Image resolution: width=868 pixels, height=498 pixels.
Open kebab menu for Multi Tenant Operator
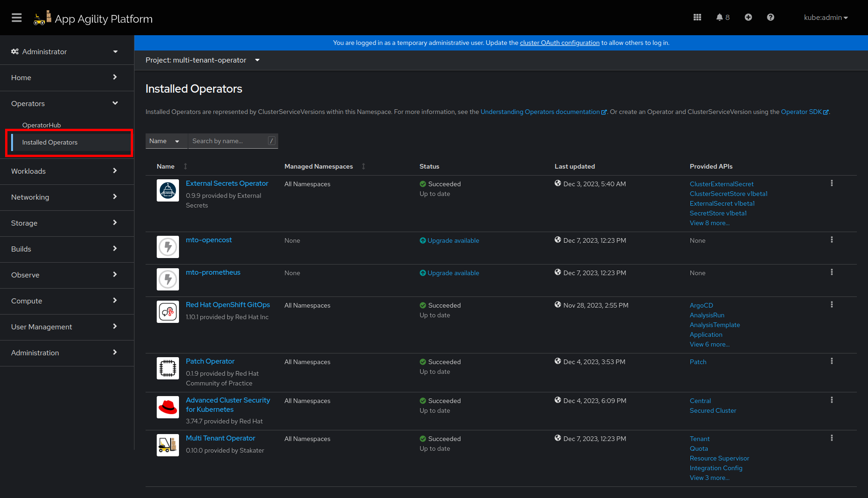point(831,438)
